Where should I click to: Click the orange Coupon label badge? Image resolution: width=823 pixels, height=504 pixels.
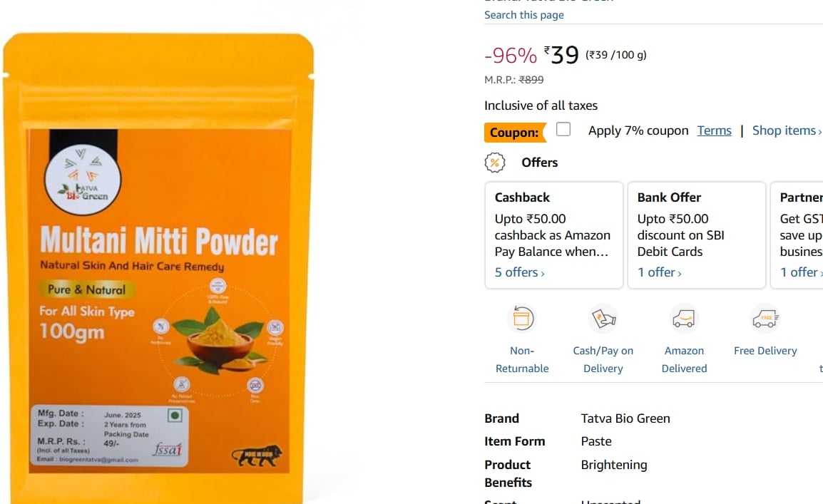515,132
